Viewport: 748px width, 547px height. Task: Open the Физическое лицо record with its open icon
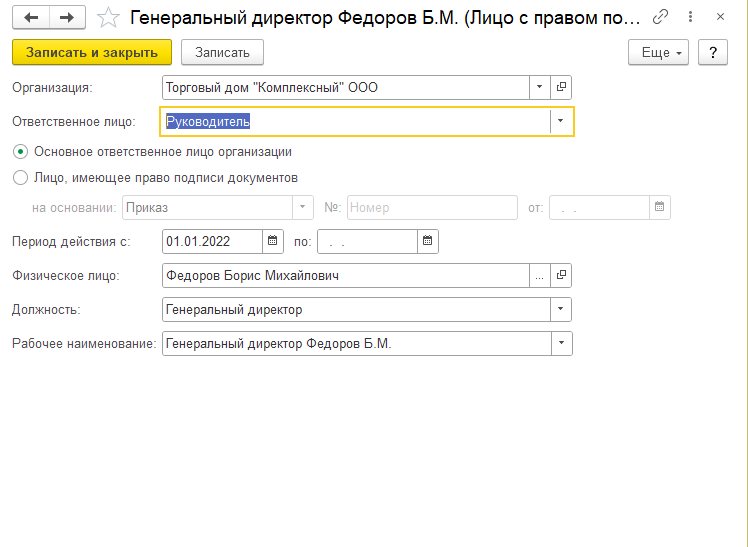coord(561,275)
